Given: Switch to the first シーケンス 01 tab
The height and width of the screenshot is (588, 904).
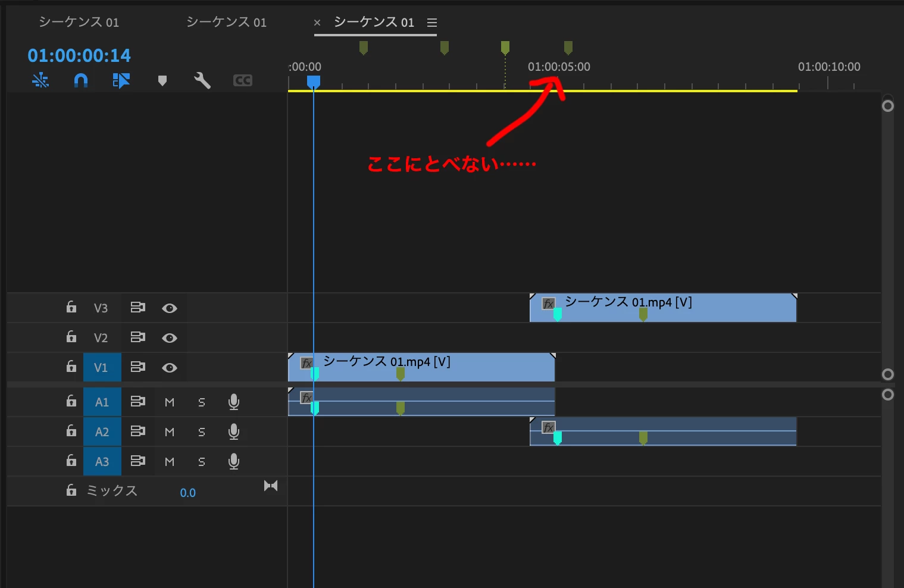Looking at the screenshot, I should pyautogui.click(x=79, y=22).
